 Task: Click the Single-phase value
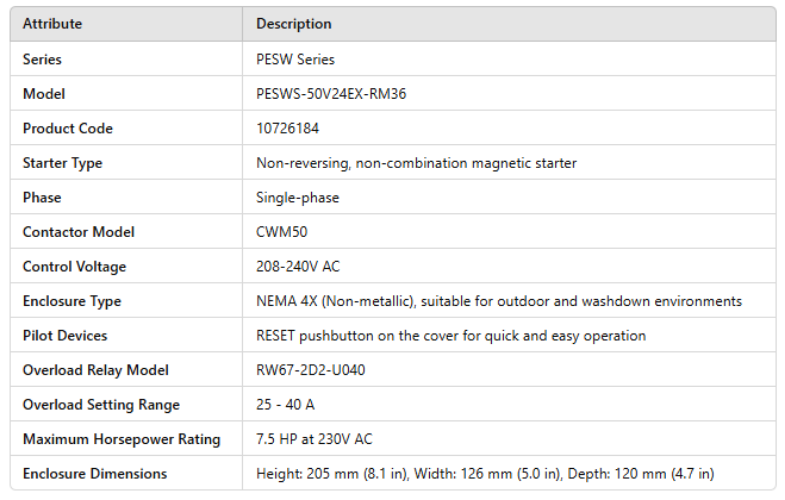[297, 198]
